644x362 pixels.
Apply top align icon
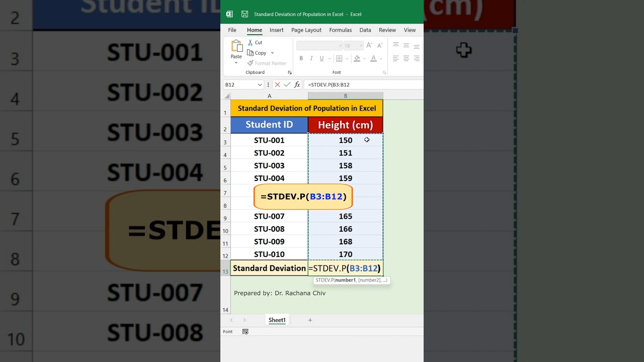(x=396, y=45)
